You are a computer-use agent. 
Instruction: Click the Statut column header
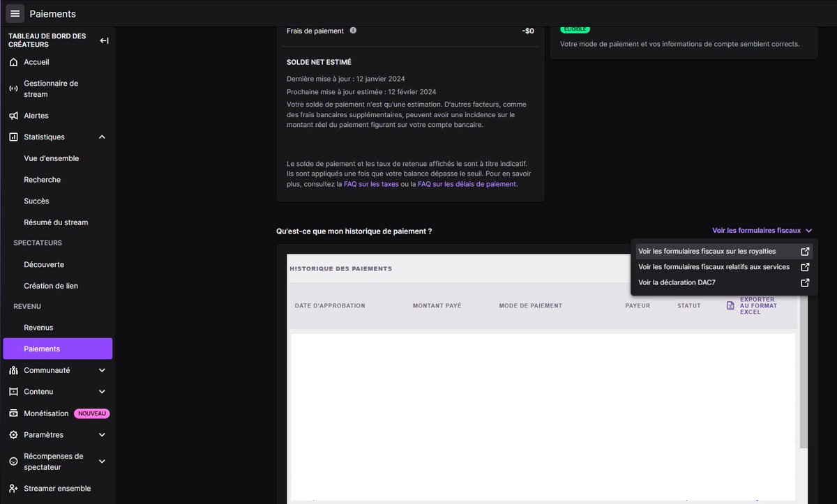689,306
